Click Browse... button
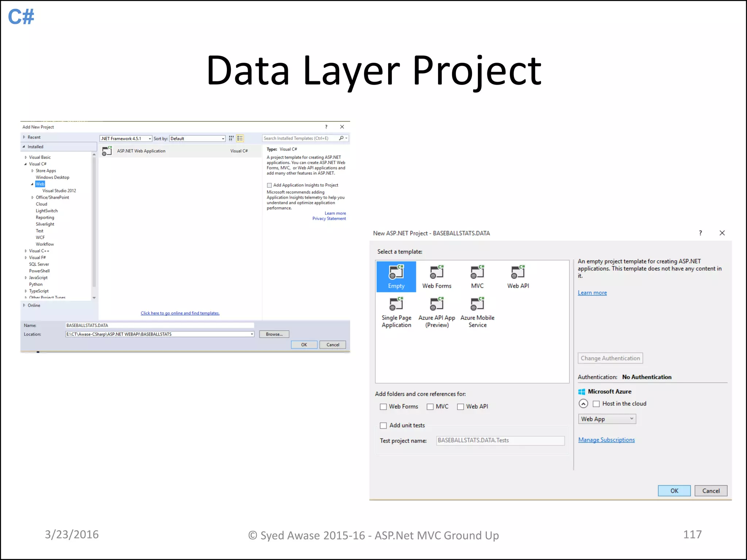The height and width of the screenshot is (560, 747). click(x=274, y=334)
